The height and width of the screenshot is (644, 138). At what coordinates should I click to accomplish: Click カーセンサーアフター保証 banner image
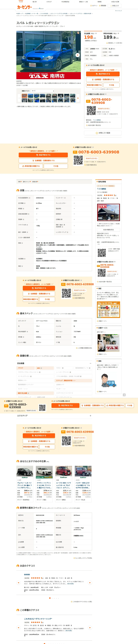tap(108, 310)
